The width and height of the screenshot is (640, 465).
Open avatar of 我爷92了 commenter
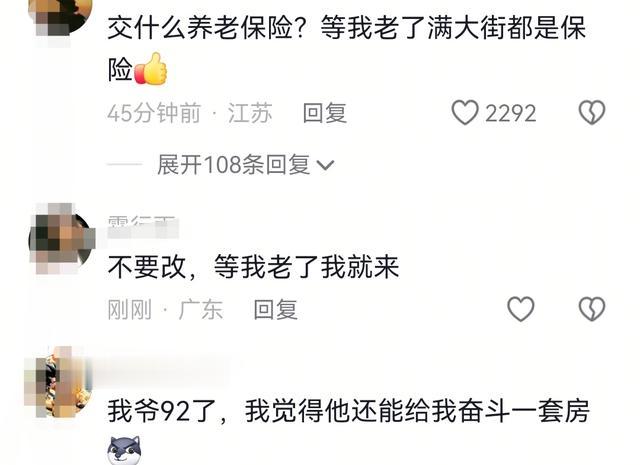pyautogui.click(x=58, y=381)
